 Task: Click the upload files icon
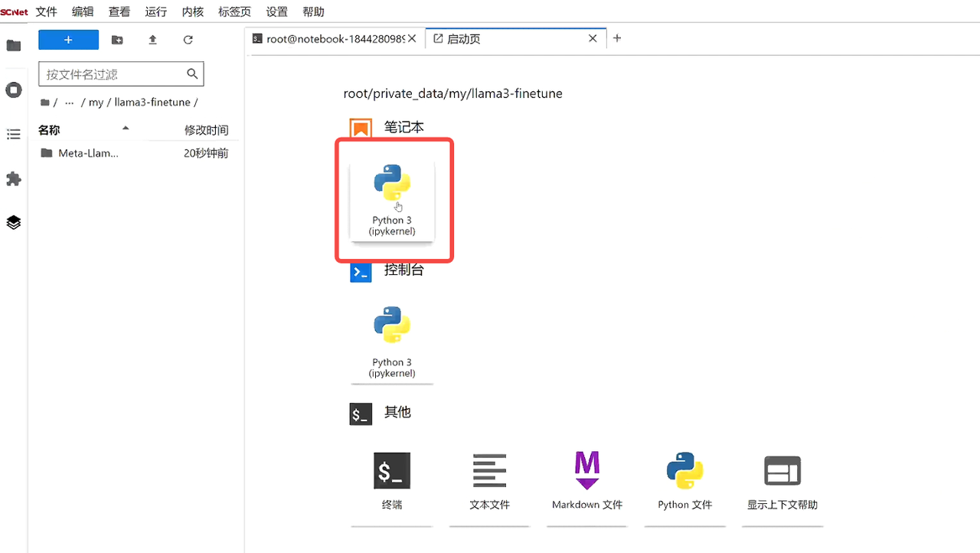click(x=152, y=40)
